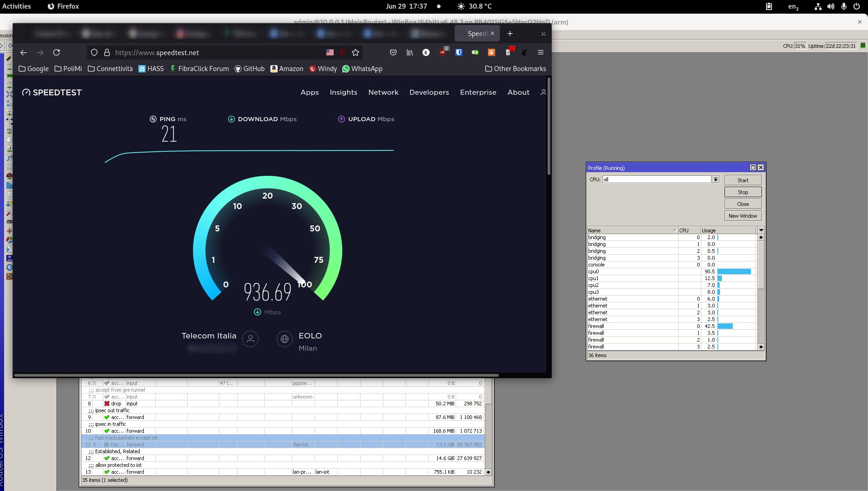This screenshot has height=491, width=868.
Task: Open the uBlock Origin extension icon
Action: (442, 52)
